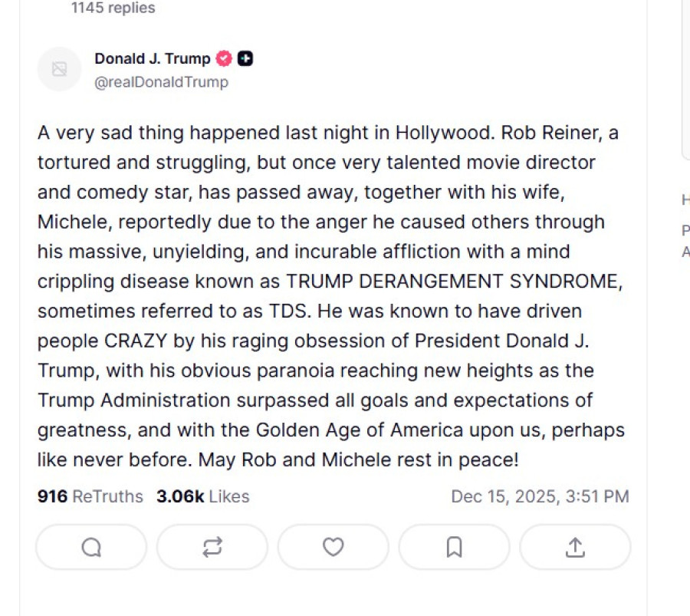Open the reply composer with the speech bubble icon
The height and width of the screenshot is (616, 690).
point(91,547)
